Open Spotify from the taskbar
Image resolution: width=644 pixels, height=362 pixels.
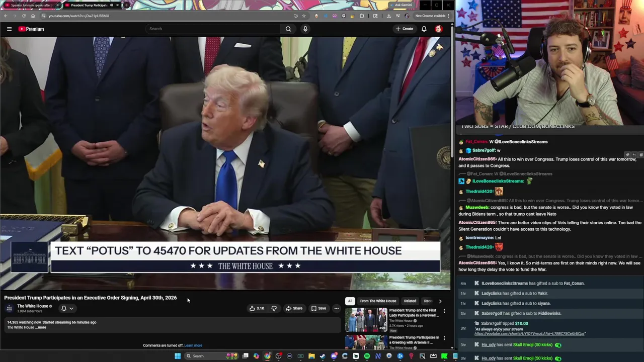coord(367,356)
